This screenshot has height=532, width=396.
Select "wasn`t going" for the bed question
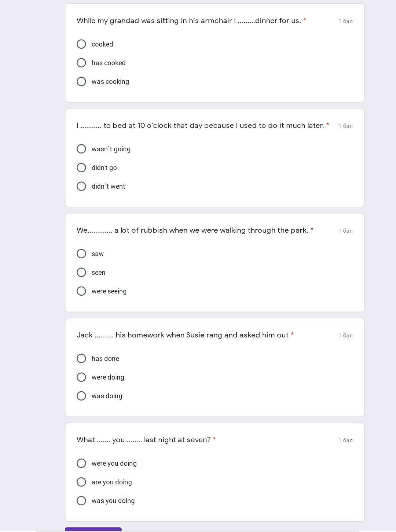click(x=81, y=149)
